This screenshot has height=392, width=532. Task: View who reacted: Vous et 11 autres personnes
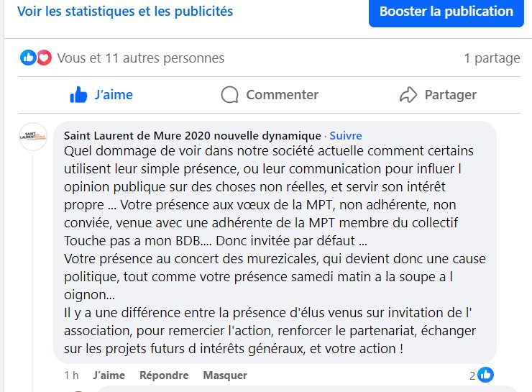point(140,58)
